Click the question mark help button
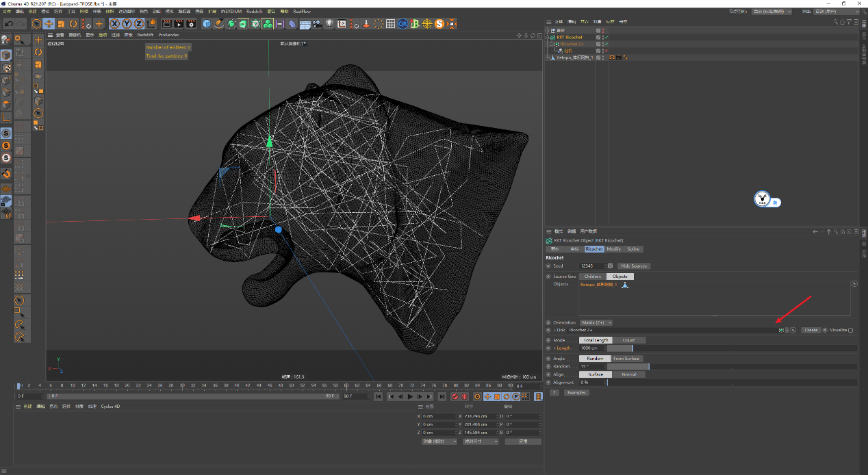Image resolution: width=868 pixels, height=475 pixels. click(x=554, y=393)
